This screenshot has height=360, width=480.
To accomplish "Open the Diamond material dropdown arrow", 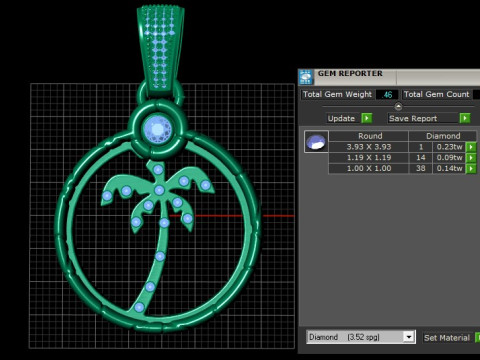I will click(409, 337).
